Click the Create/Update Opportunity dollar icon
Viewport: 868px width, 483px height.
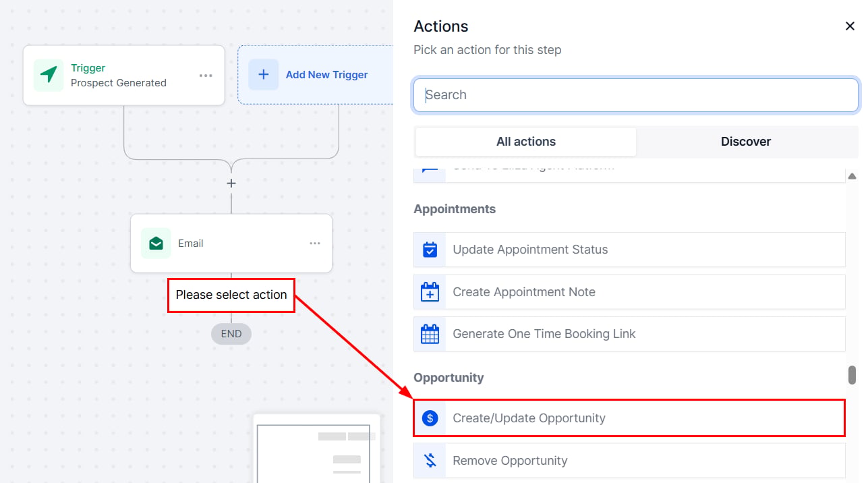(430, 418)
